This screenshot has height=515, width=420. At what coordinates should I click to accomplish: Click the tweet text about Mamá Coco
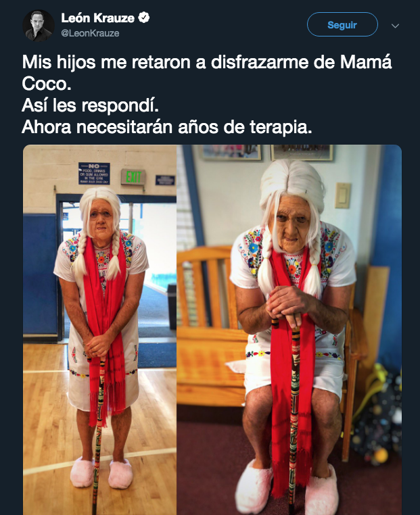coord(207,94)
